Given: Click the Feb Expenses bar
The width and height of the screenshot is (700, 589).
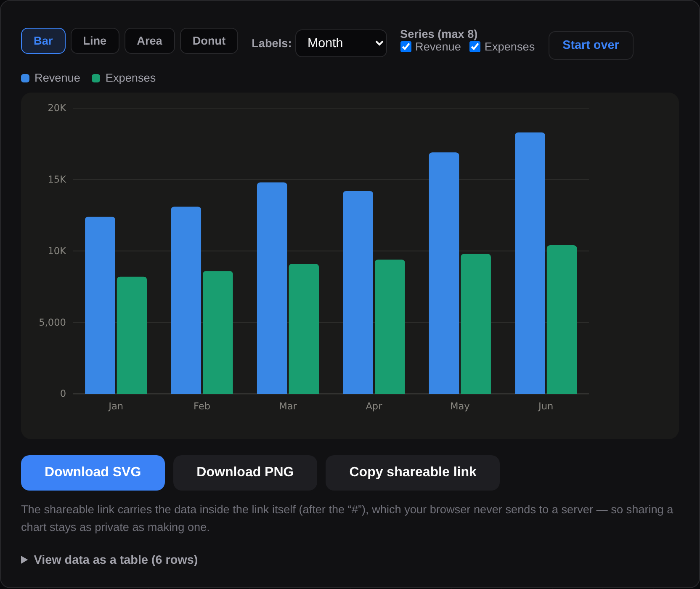Looking at the screenshot, I should click(x=218, y=332).
